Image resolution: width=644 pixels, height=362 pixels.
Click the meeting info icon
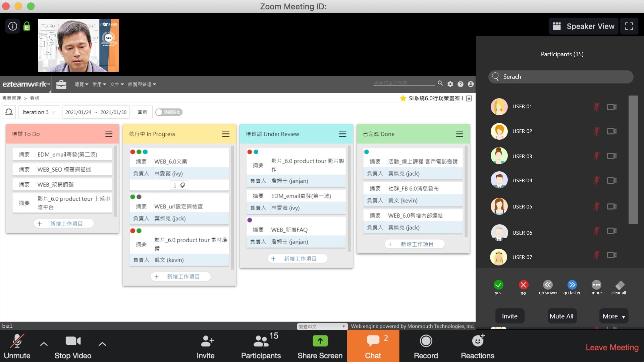tap(13, 26)
